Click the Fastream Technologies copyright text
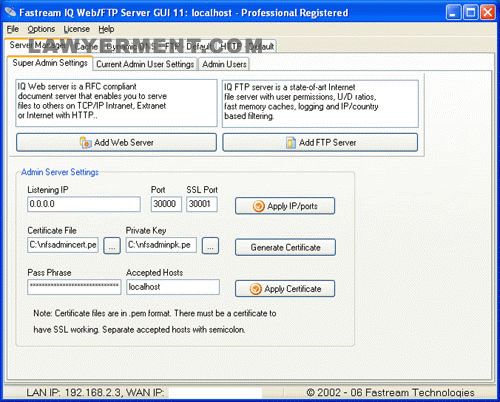The image size is (500, 402). [390, 393]
